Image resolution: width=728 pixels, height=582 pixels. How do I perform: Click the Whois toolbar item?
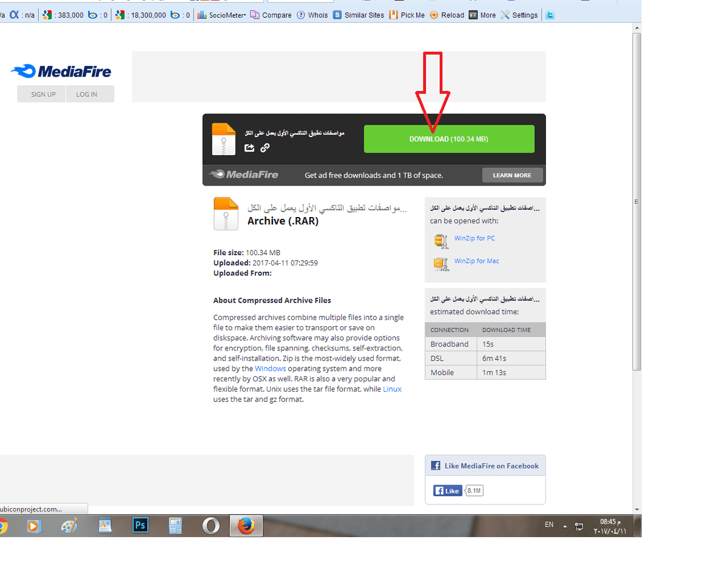312,15
